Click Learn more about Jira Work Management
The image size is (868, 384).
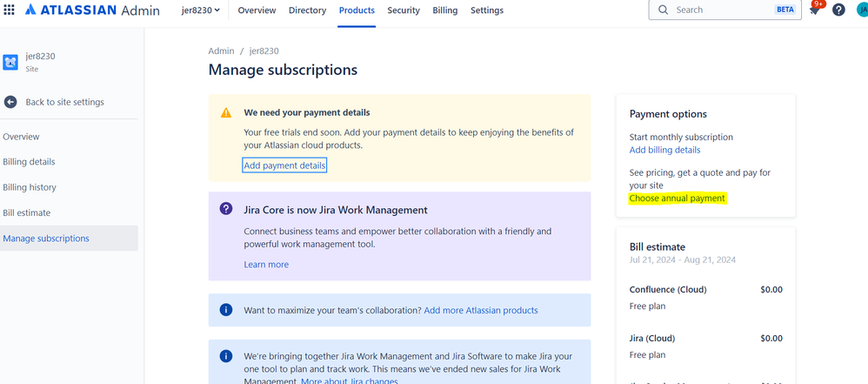pos(266,265)
